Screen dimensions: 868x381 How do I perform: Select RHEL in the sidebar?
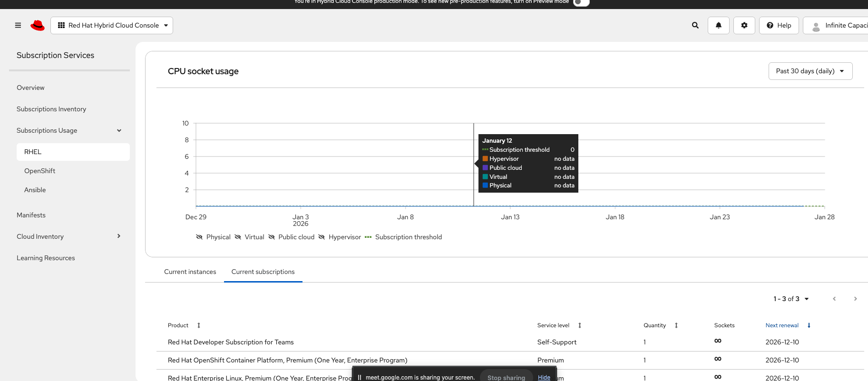click(73, 152)
